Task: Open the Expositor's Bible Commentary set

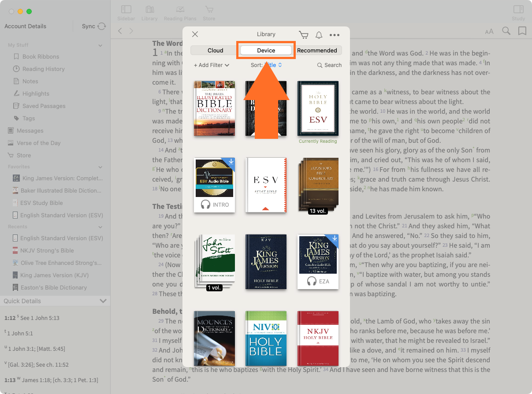Action: tap(318, 185)
